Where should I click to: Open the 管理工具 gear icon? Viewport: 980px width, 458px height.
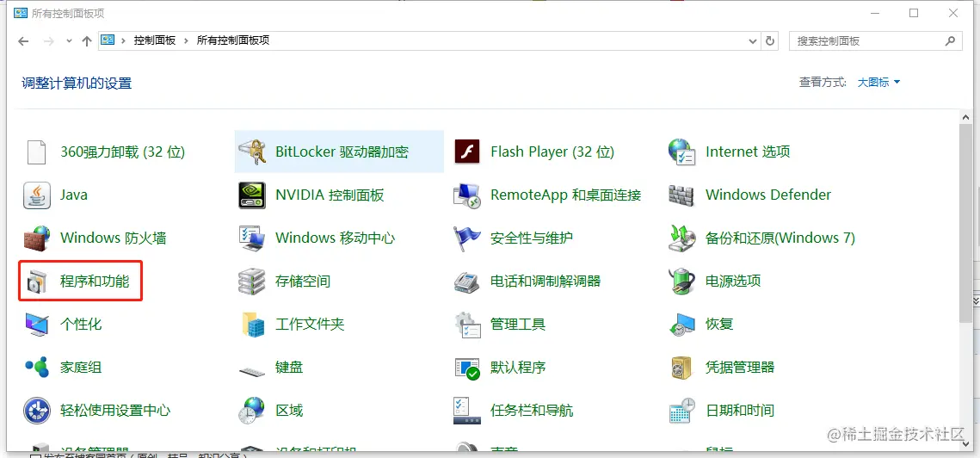point(466,325)
